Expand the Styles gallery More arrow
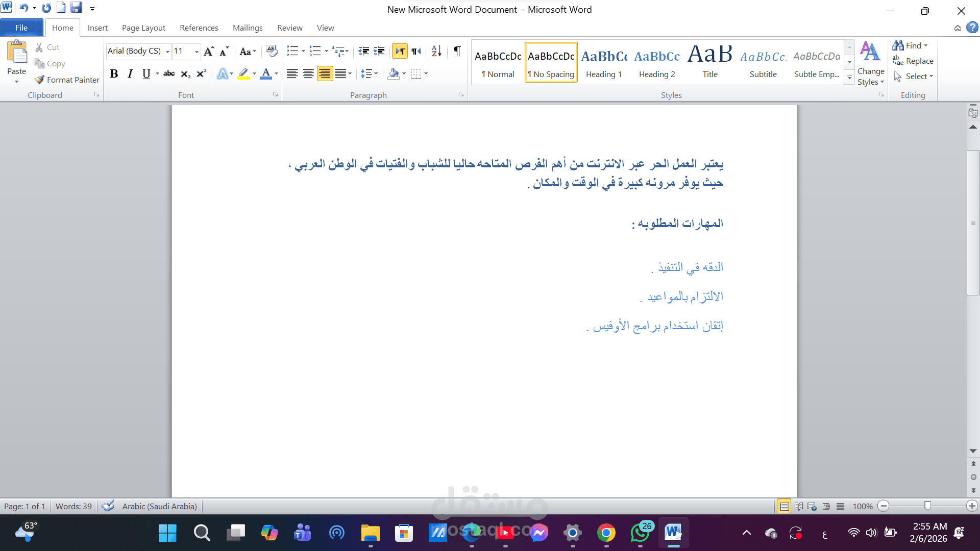 point(849,78)
